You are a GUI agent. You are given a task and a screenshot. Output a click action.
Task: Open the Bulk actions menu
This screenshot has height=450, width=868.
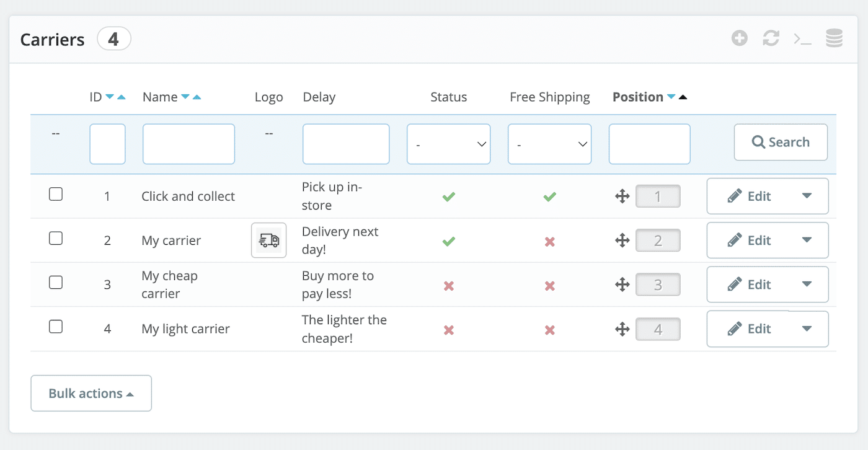(x=91, y=393)
